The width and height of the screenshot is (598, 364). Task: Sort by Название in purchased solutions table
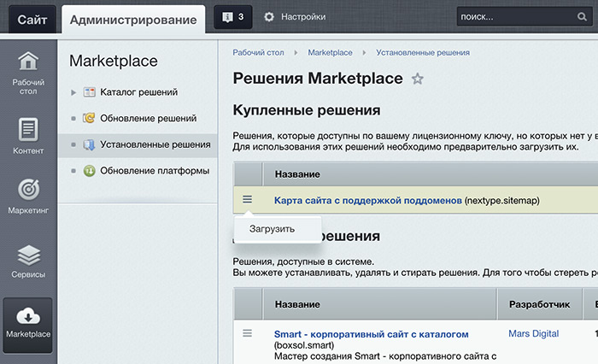297,174
